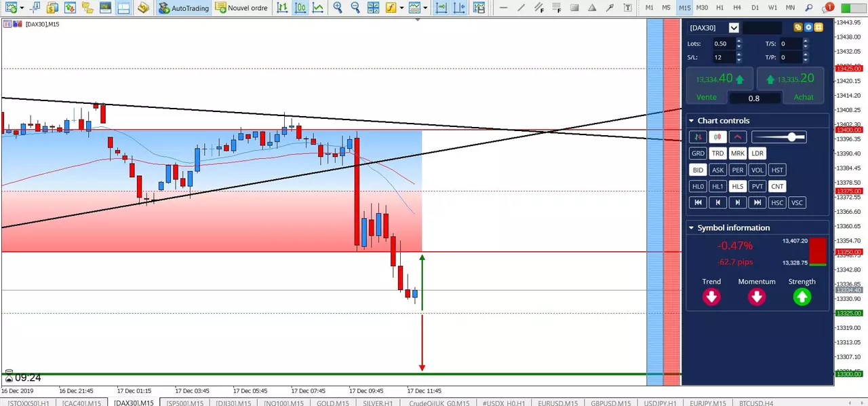The image size is (868, 406).
Task: Open the BTCUSD.H4 chart tab
Action: (756, 403)
